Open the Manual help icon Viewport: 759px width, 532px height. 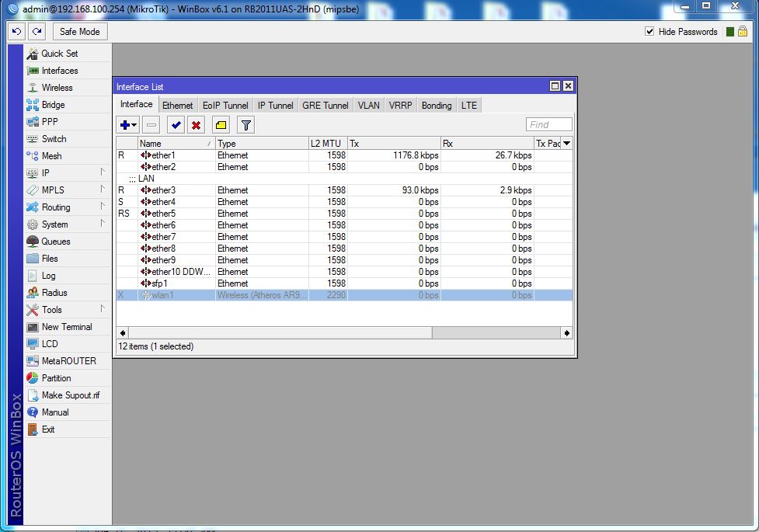(33, 412)
